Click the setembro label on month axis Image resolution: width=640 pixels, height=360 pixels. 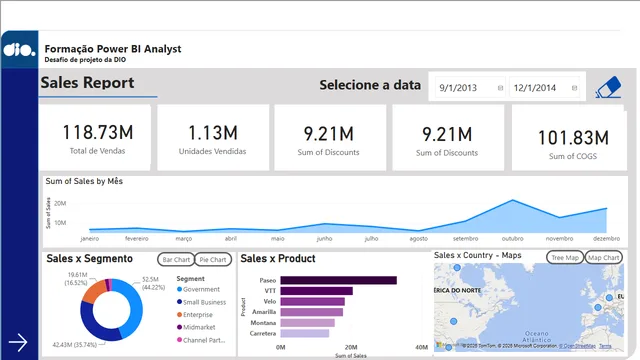[465, 238]
